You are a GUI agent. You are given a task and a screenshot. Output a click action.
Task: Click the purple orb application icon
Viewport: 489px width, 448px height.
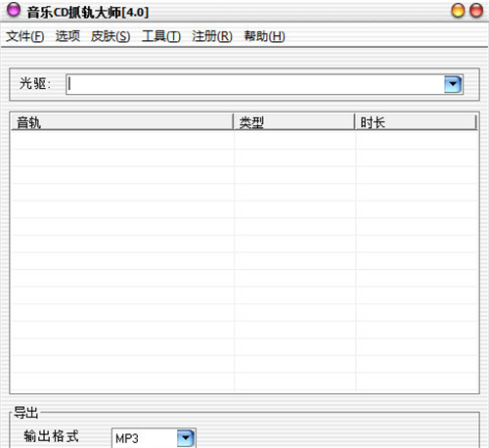click(14, 10)
